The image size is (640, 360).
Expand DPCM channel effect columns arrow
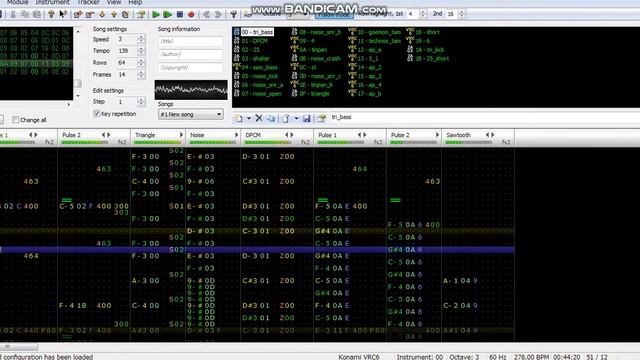(x=291, y=135)
